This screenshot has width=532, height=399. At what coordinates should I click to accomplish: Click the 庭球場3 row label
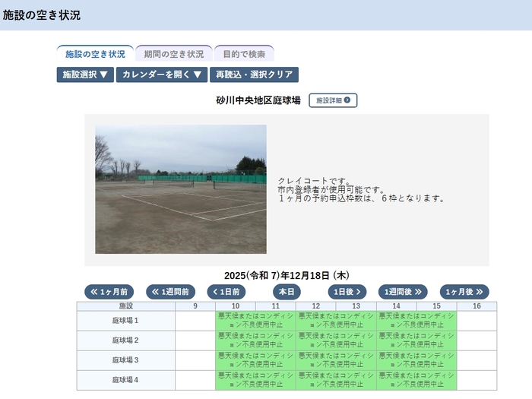coord(126,360)
